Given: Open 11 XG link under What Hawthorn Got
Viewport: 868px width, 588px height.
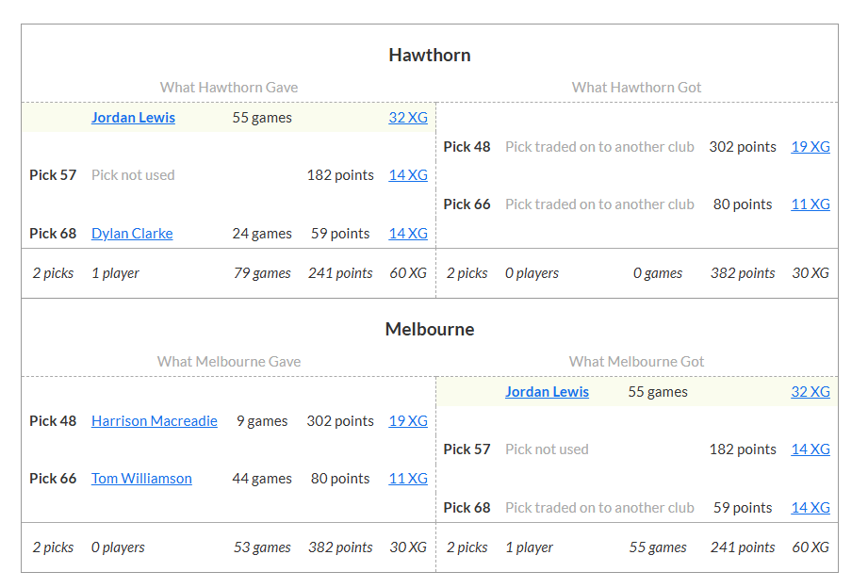Looking at the screenshot, I should [x=810, y=204].
